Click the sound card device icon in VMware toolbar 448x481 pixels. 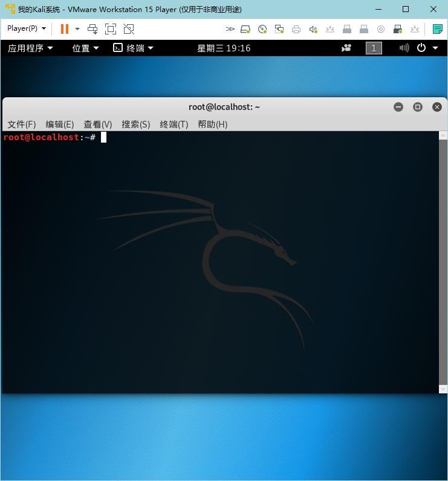(x=313, y=29)
